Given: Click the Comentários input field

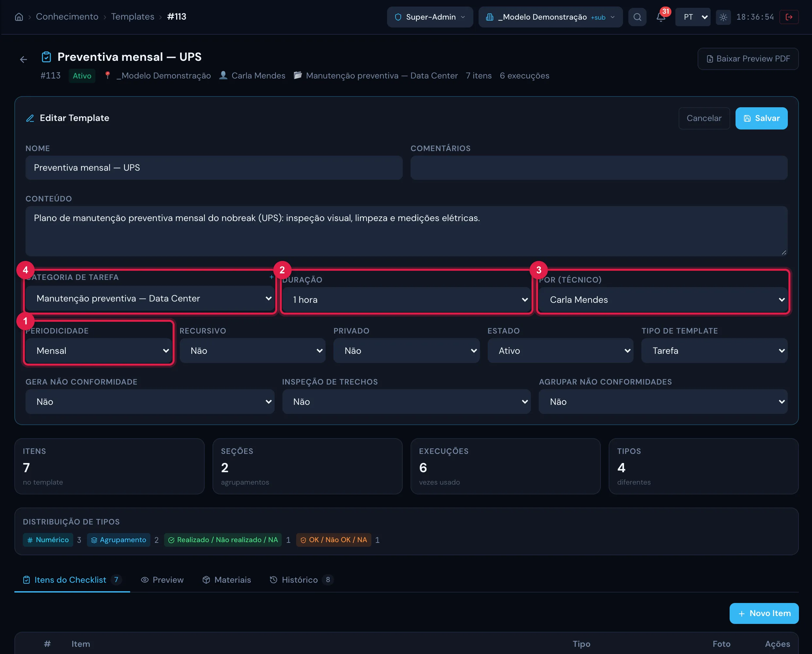Looking at the screenshot, I should tap(599, 168).
